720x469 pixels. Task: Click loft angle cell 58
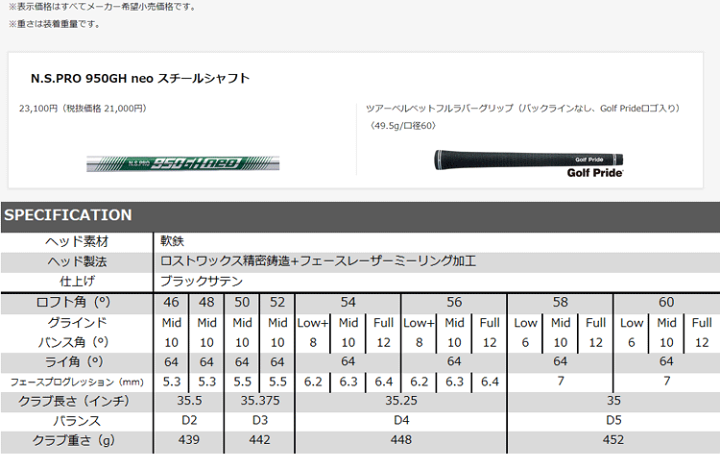coord(560,302)
